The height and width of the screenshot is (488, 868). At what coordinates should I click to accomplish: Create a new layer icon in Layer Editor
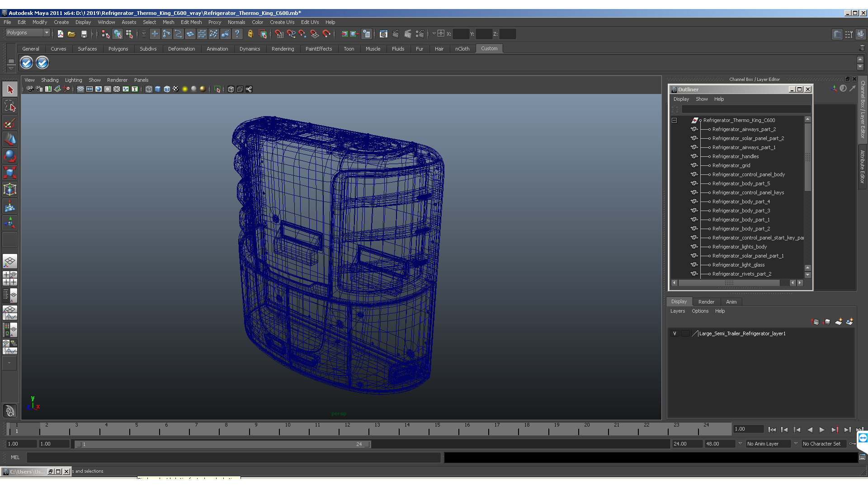(838, 322)
